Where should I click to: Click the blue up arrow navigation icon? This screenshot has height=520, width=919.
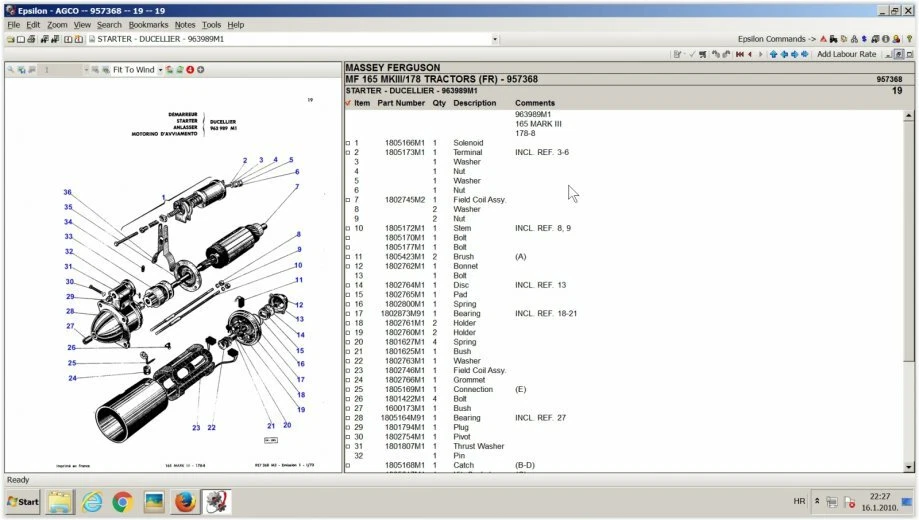coord(774,54)
